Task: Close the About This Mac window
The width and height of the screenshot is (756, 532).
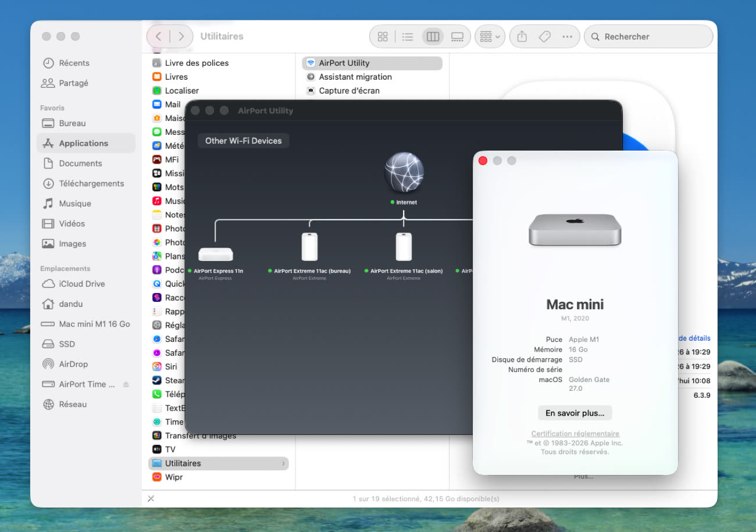Action: pyautogui.click(x=483, y=160)
